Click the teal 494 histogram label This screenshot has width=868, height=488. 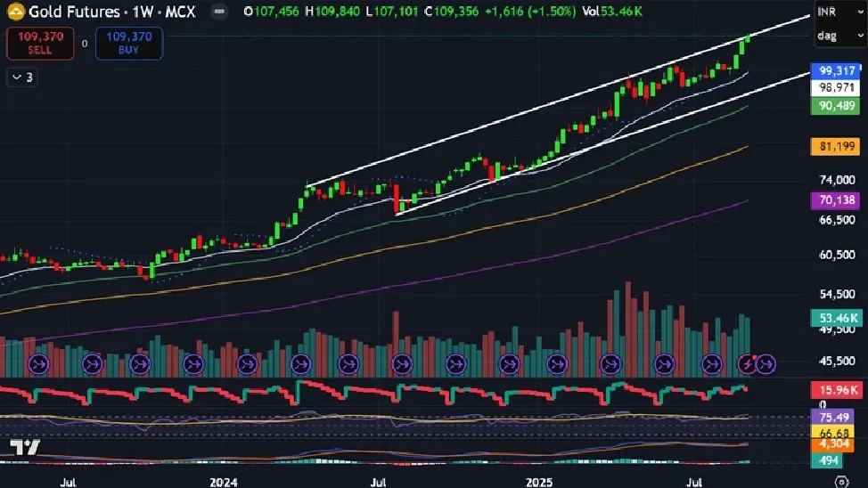pyautogui.click(x=828, y=460)
